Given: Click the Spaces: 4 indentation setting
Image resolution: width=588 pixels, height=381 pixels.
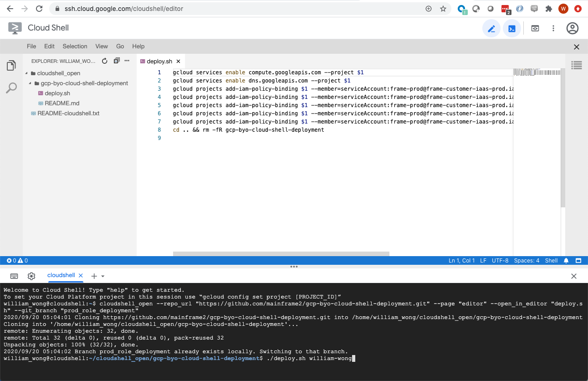Looking at the screenshot, I should pos(527,260).
